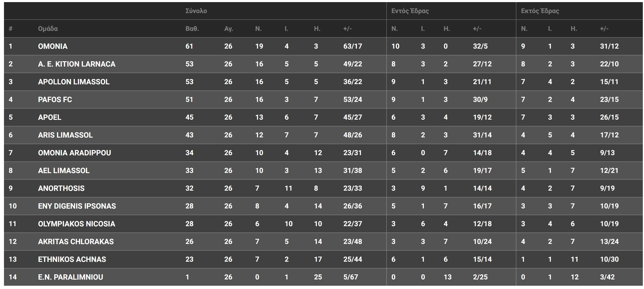Open the PAFOS FC team entry
Viewport: 644px width, 289px height.
click(x=55, y=100)
